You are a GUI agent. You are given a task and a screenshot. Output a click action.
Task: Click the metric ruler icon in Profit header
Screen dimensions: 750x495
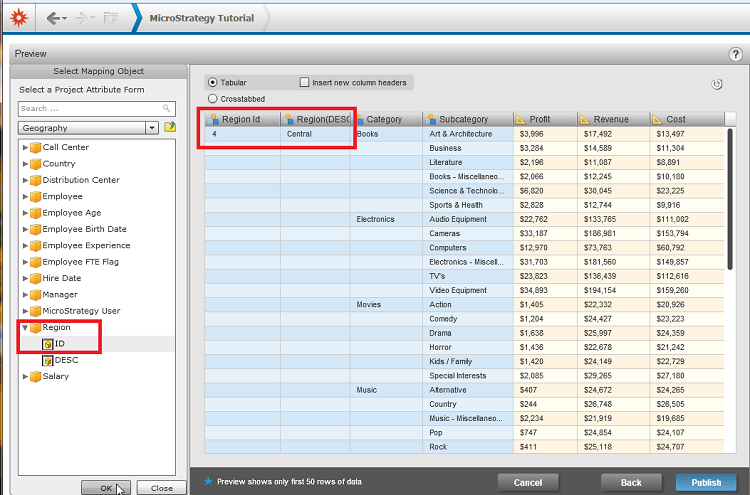pyautogui.click(x=521, y=119)
